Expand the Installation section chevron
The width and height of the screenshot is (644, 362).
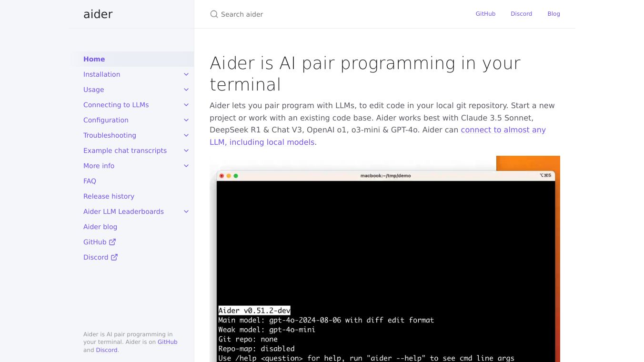pyautogui.click(x=186, y=74)
